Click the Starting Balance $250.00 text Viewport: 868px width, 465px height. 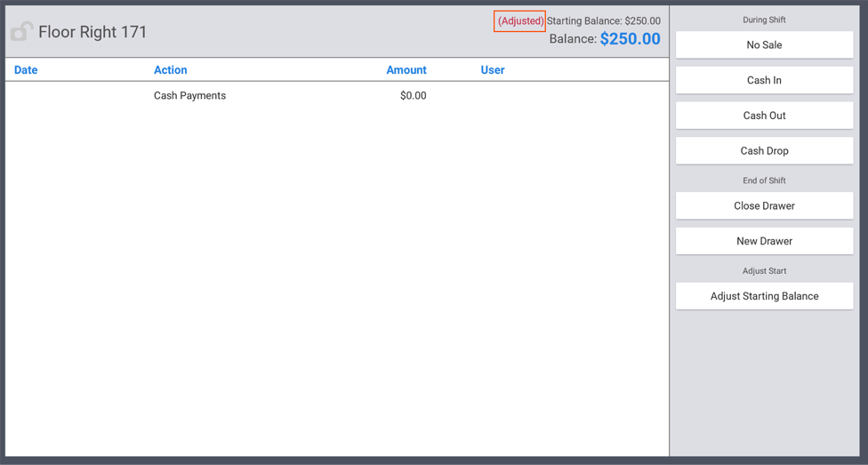pyautogui.click(x=603, y=21)
